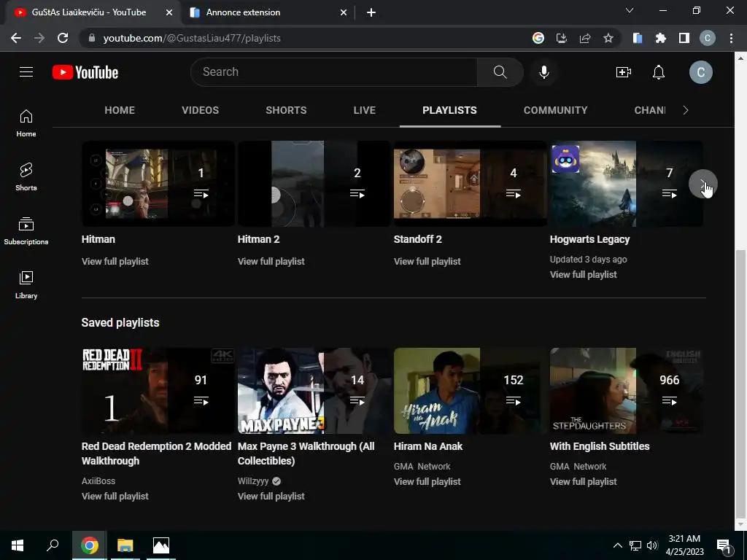Open the YouTube hamburger guide menu
Viewport: 747px width, 560px height.
(x=26, y=72)
